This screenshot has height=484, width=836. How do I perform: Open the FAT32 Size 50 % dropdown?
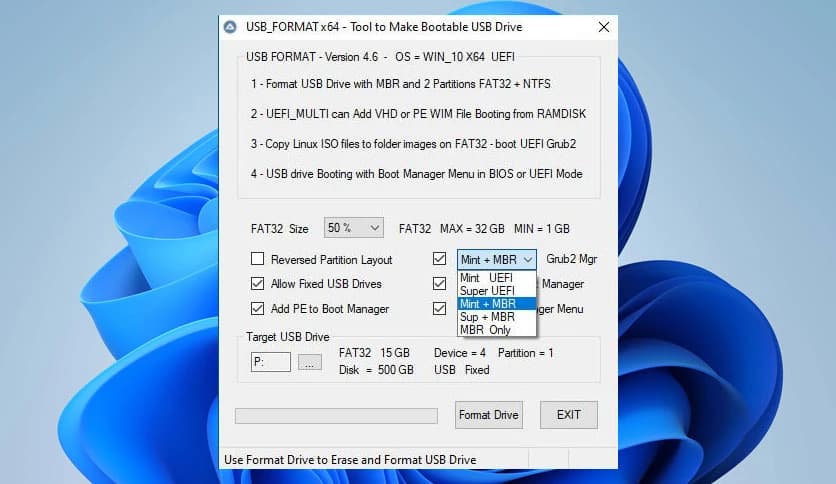[353, 228]
